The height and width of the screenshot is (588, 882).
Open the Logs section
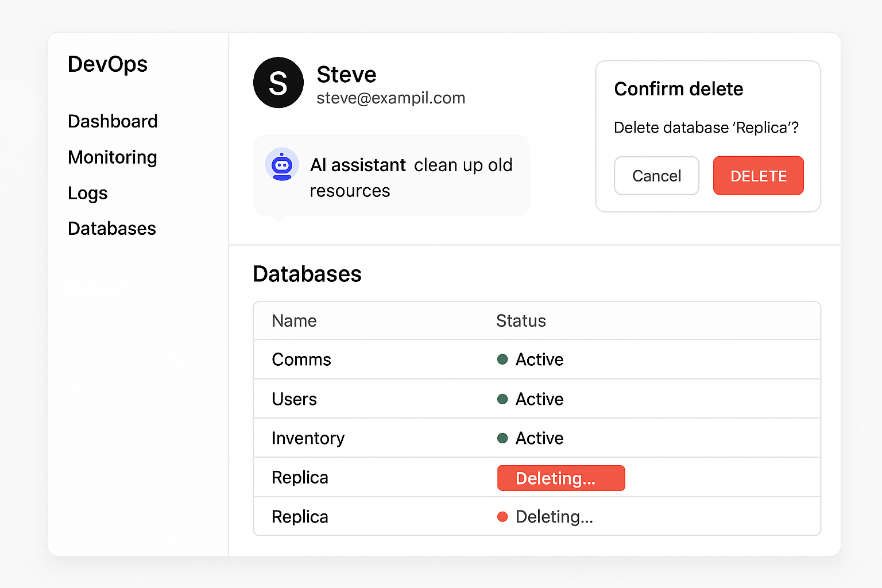coord(87,193)
